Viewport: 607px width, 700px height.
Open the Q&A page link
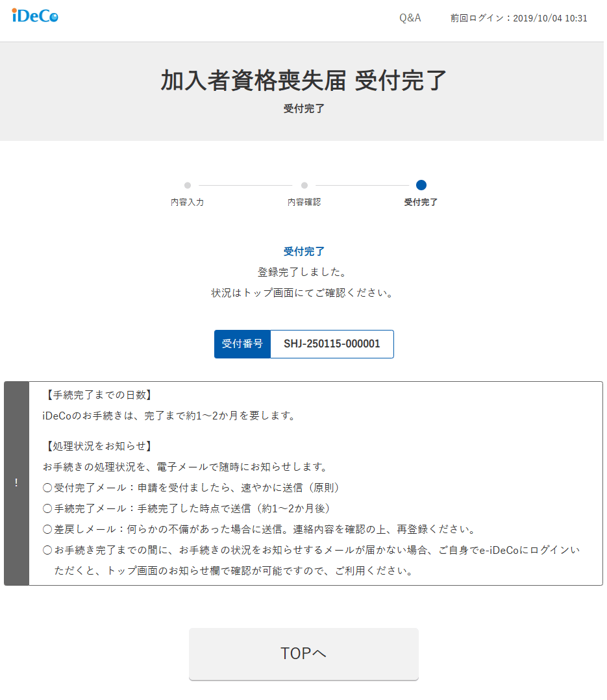coord(410,18)
